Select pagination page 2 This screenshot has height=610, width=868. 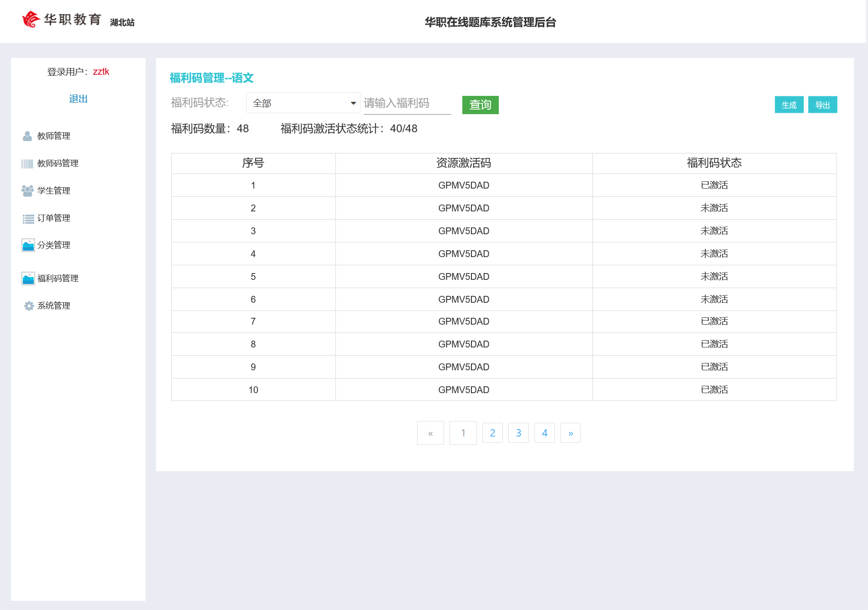pyautogui.click(x=492, y=433)
